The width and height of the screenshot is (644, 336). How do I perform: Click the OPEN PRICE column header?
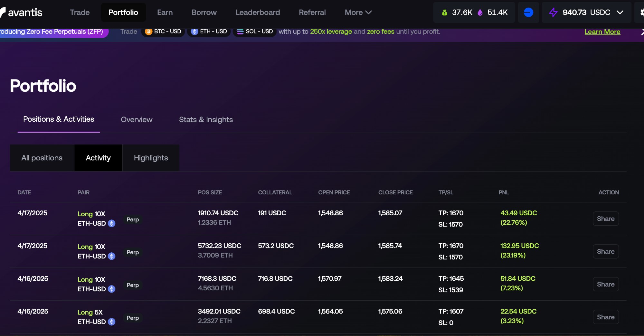pyautogui.click(x=334, y=192)
